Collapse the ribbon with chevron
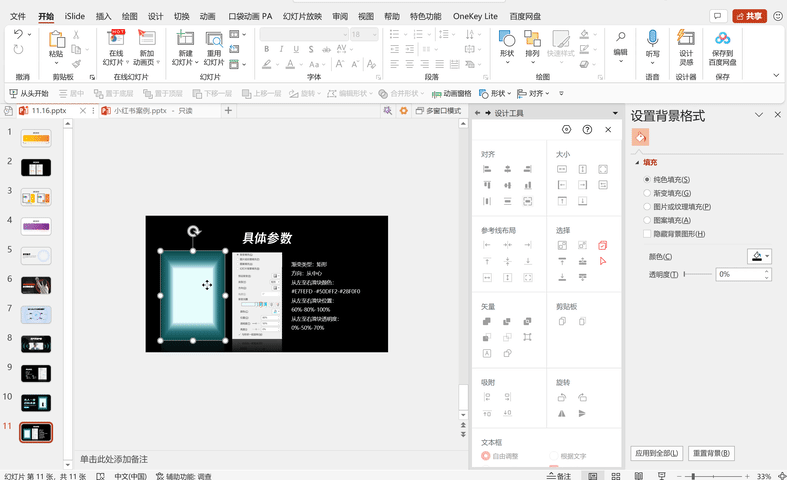 click(776, 76)
